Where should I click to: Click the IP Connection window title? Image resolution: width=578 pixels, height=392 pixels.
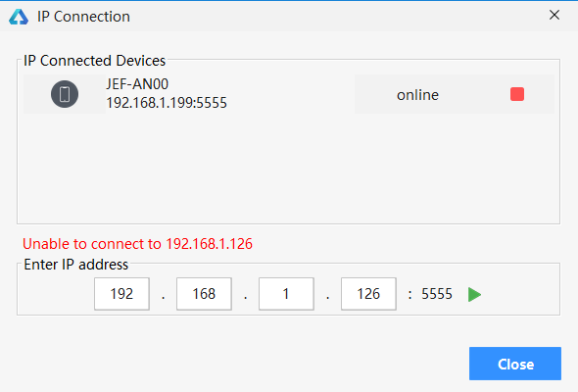[x=83, y=17]
